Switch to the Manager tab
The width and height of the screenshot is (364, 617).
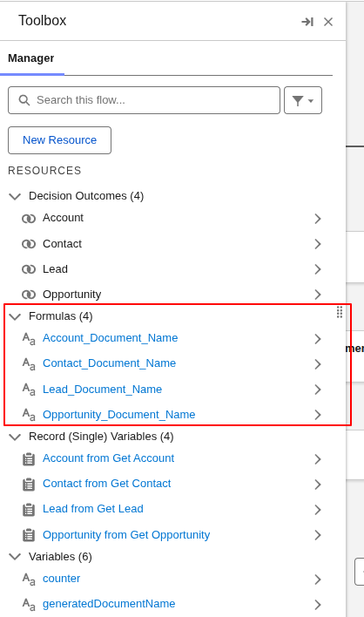tap(31, 58)
